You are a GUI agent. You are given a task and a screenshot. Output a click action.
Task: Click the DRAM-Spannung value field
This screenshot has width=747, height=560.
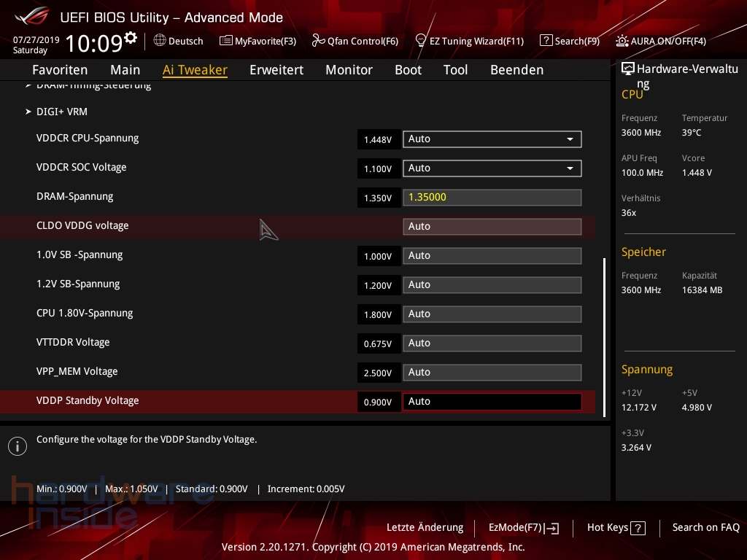tap(492, 198)
